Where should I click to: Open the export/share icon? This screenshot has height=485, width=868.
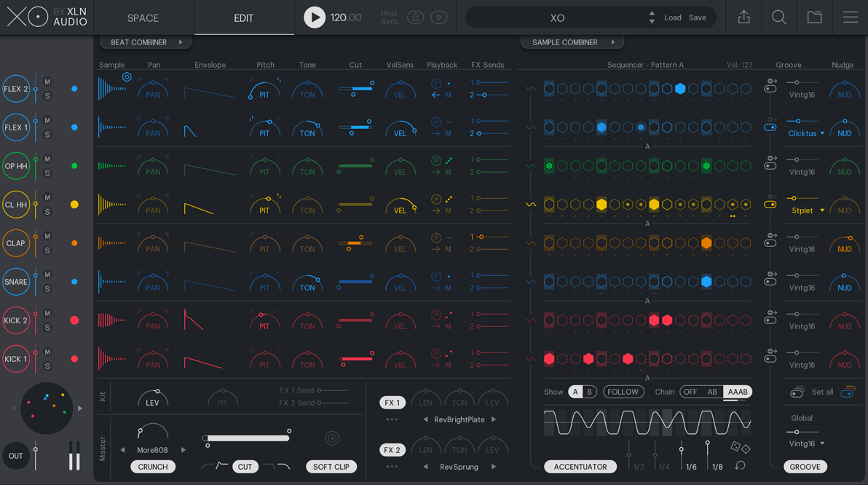(x=743, y=17)
